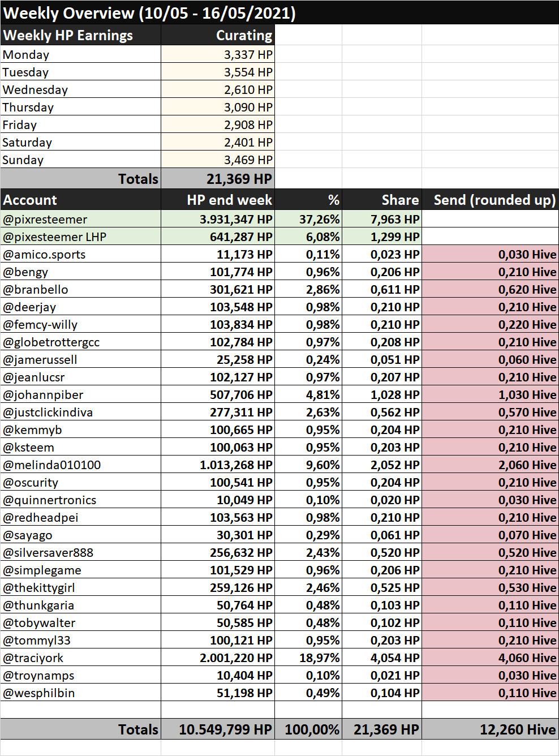Click the @pixresteemer account cell
The height and width of the screenshot is (756, 559).
click(81, 219)
